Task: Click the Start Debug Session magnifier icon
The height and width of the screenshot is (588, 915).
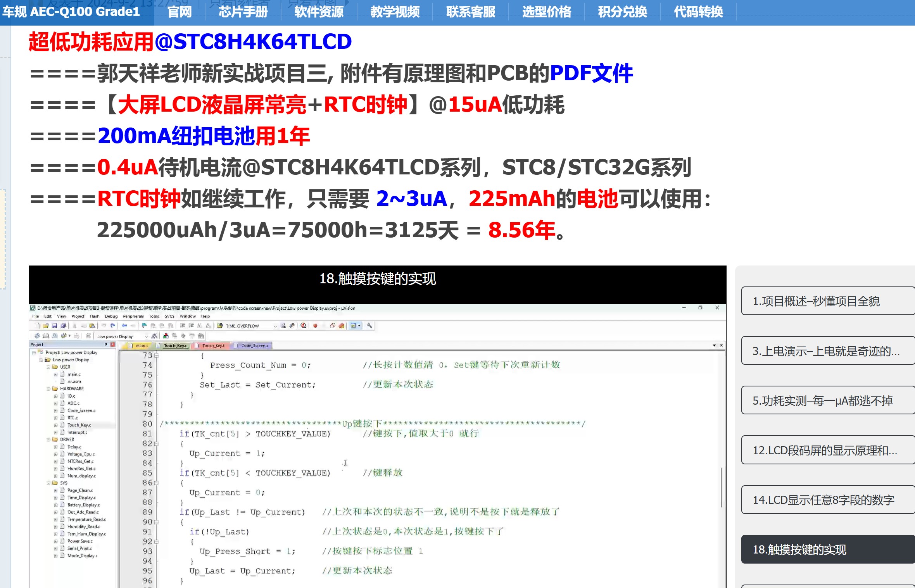Action: pyautogui.click(x=303, y=326)
